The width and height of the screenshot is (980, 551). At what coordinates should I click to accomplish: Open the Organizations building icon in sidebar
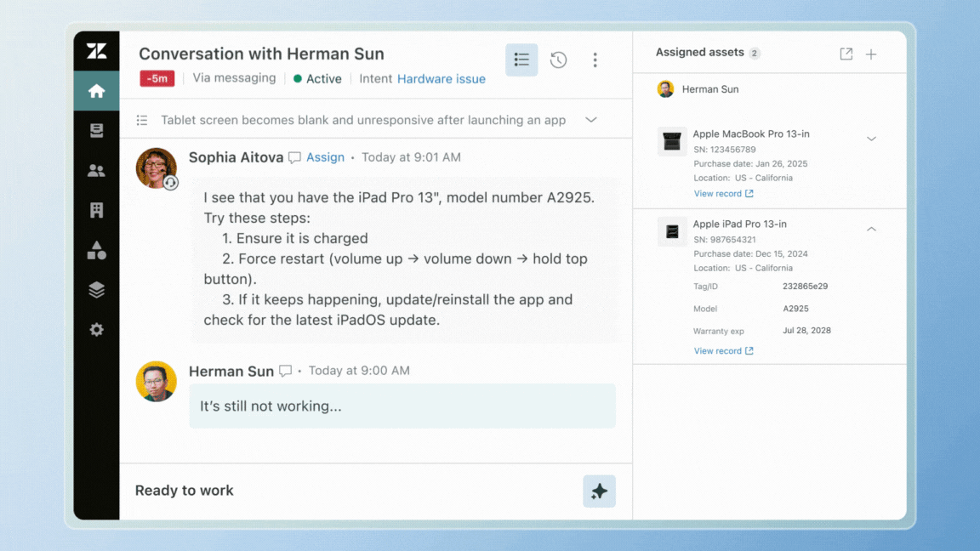click(96, 210)
